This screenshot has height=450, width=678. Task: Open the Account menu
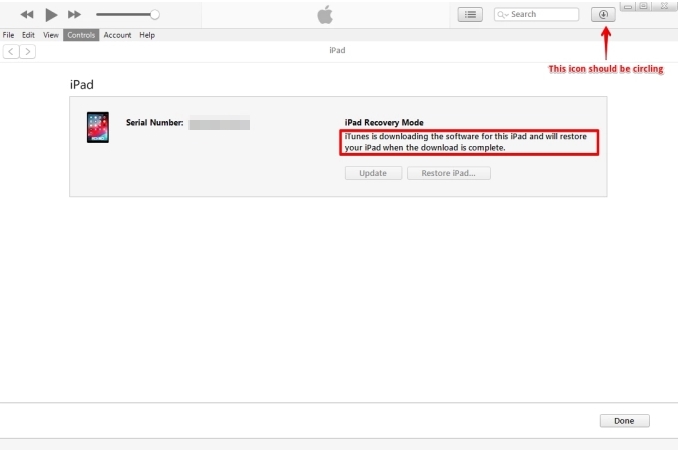pos(117,35)
